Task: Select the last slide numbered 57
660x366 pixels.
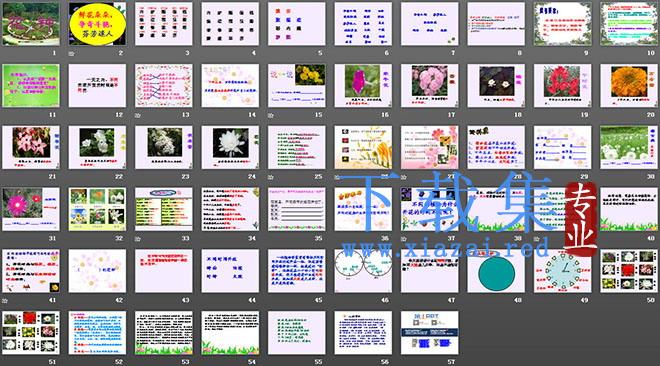Action: click(429, 333)
